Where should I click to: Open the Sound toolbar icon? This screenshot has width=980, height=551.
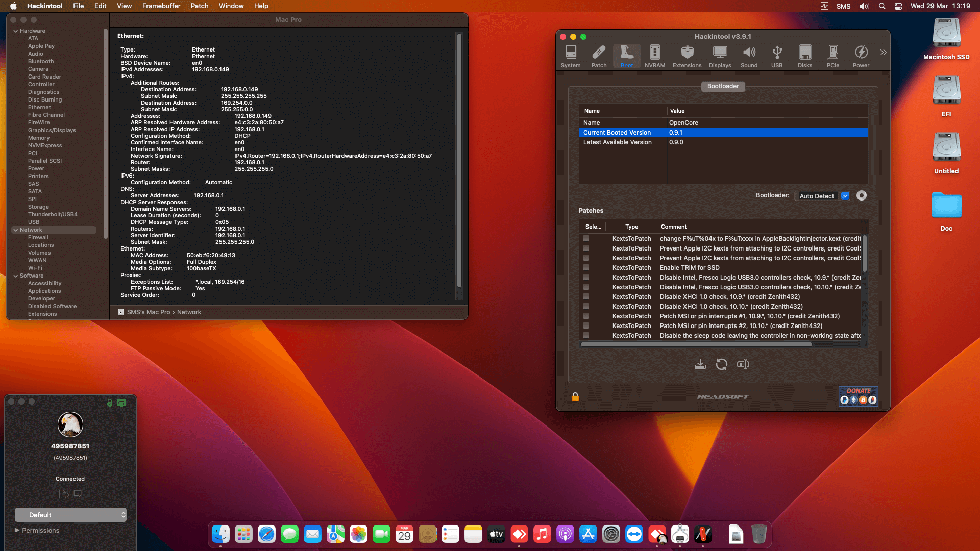[x=749, y=57]
